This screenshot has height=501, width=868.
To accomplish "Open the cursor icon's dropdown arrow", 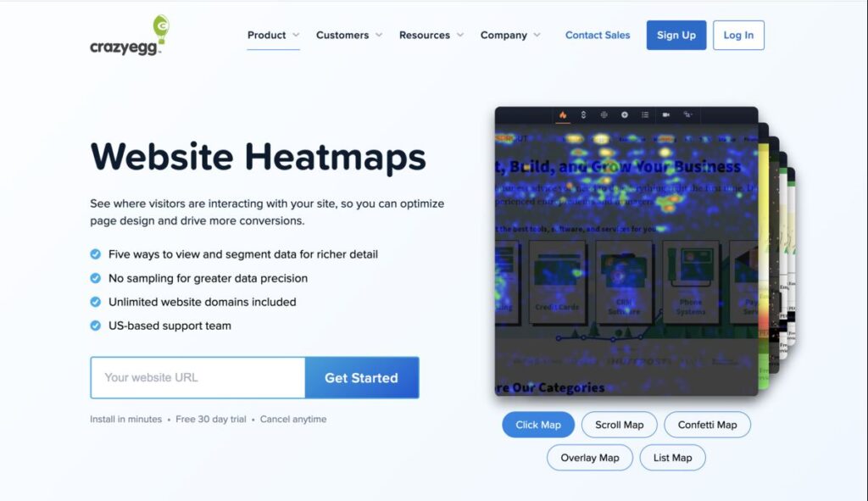I will click(x=693, y=114).
